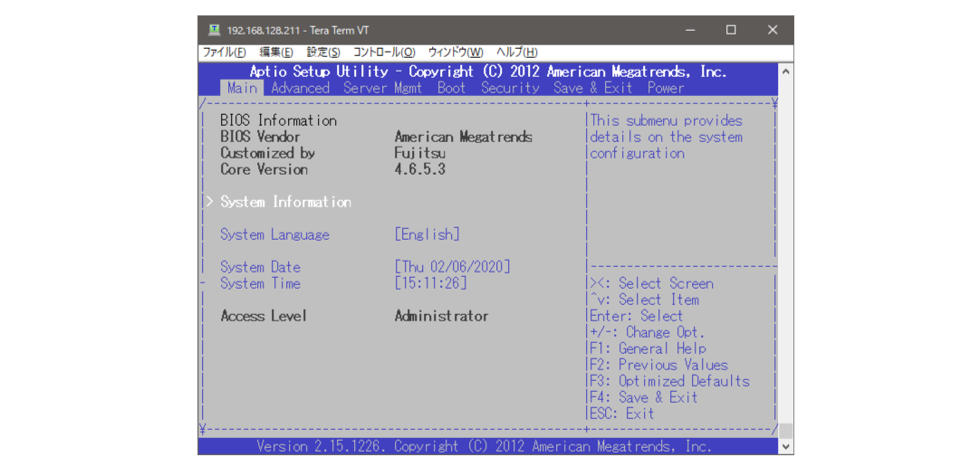Switch to the Power tab
This screenshot has height=467, width=980.
tap(666, 88)
